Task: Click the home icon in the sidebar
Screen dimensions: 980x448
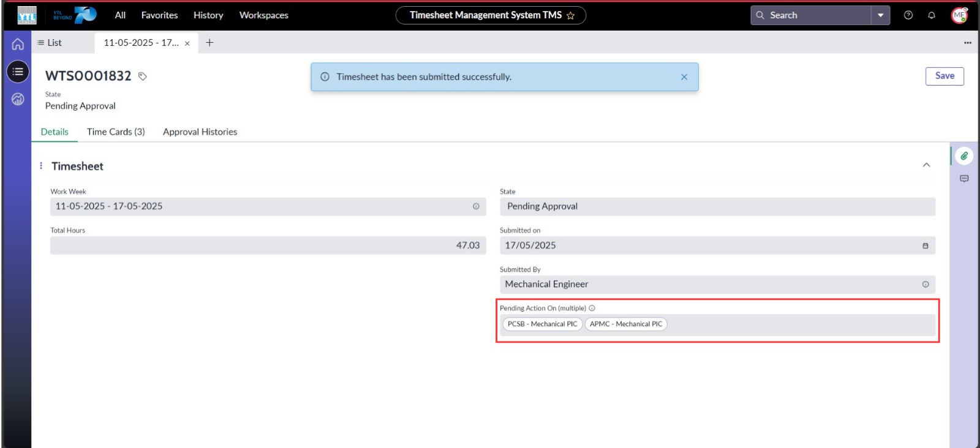Action: pyautogui.click(x=18, y=44)
